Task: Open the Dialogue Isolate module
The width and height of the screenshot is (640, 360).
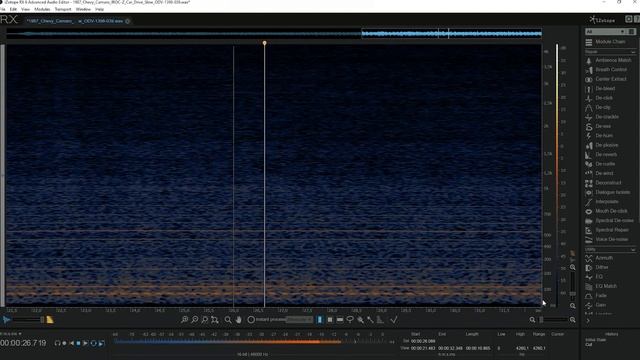Action: (609, 192)
